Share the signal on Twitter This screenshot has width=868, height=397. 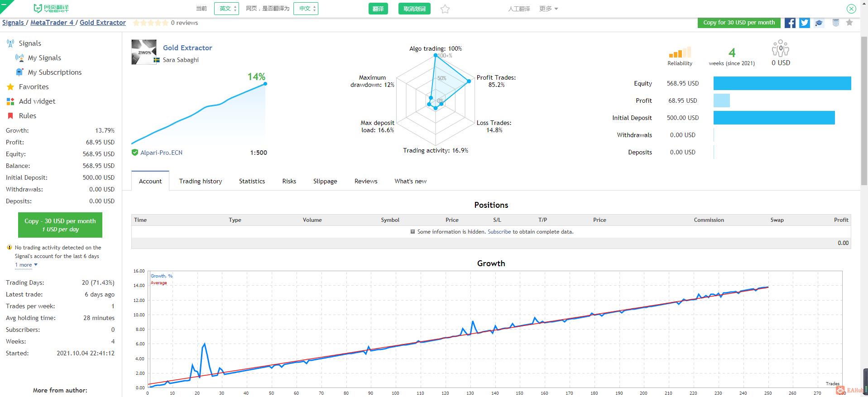pos(805,23)
